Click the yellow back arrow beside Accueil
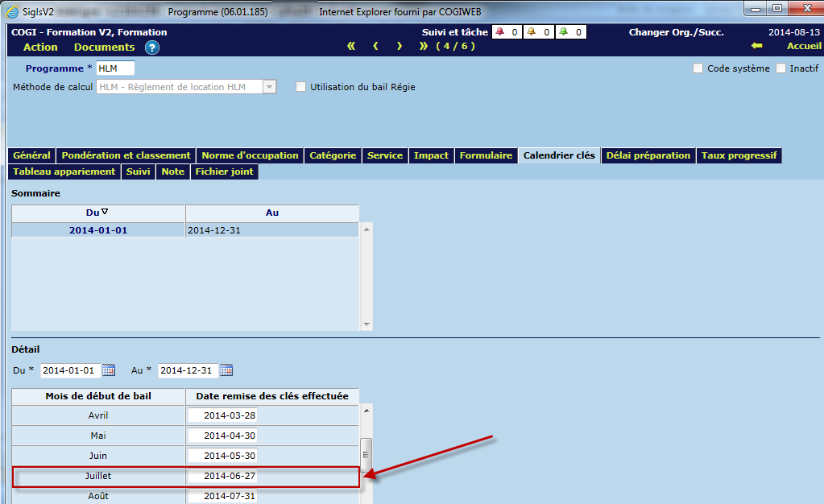This screenshot has height=504, width=824. click(x=756, y=46)
